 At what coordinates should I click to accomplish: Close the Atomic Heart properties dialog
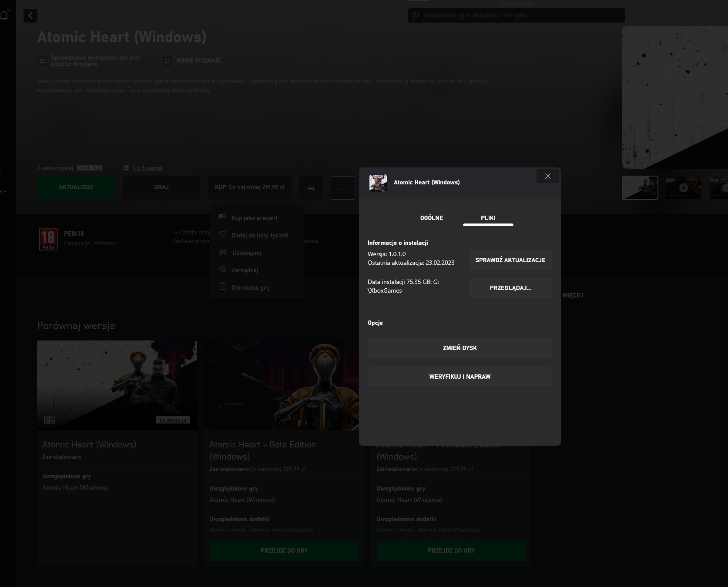(547, 176)
